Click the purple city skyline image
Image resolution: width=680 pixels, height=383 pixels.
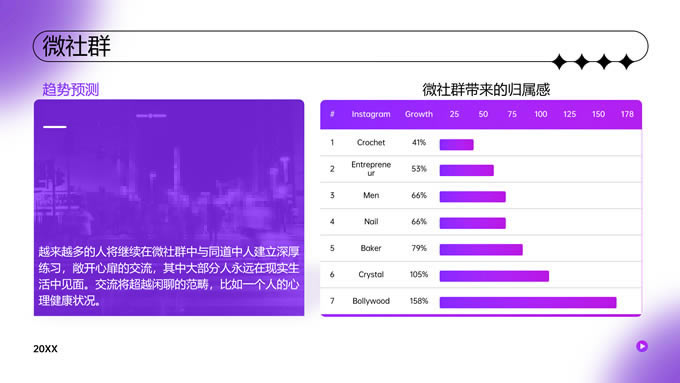pyautogui.click(x=169, y=208)
